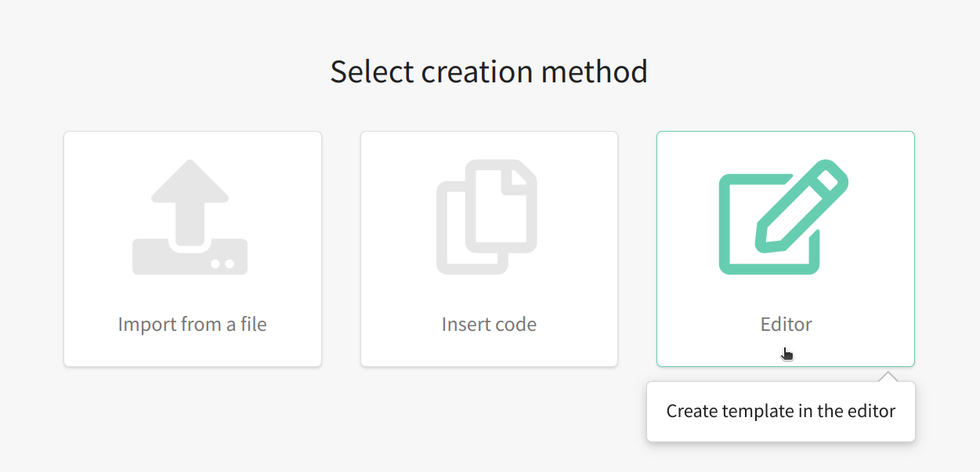Select the "Insert code" label

click(489, 324)
